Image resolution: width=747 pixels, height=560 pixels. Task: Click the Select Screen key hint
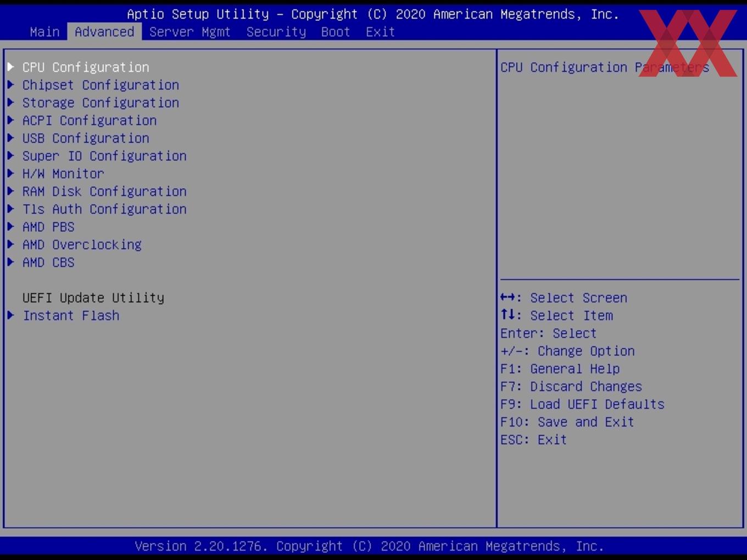tap(564, 298)
